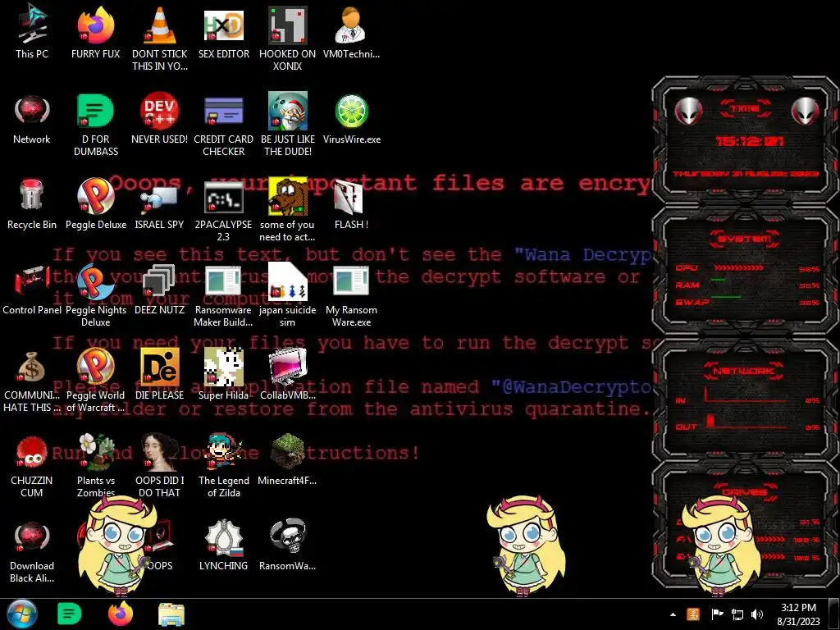
Task: Click the HOOKED ON XONIX icon
Action: pyautogui.click(x=287, y=24)
